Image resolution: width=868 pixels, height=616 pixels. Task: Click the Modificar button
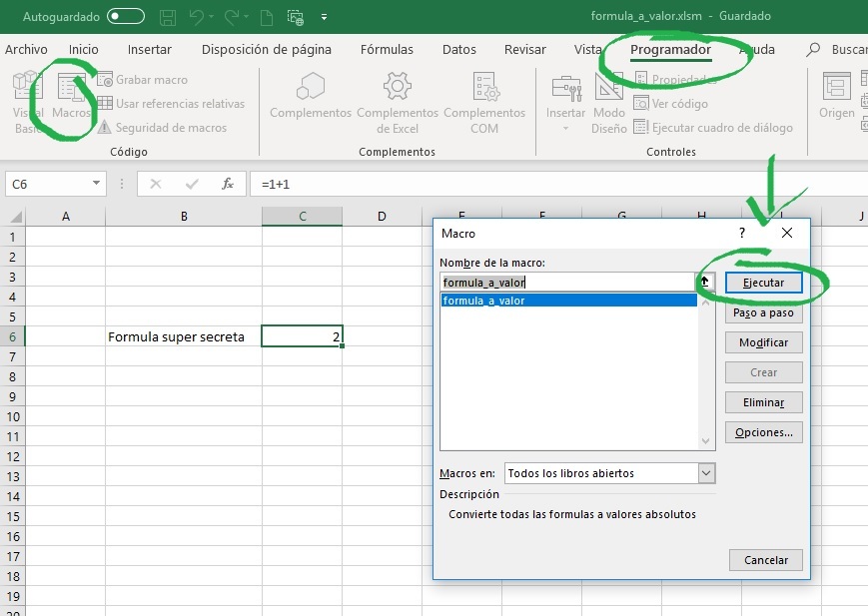click(x=764, y=342)
